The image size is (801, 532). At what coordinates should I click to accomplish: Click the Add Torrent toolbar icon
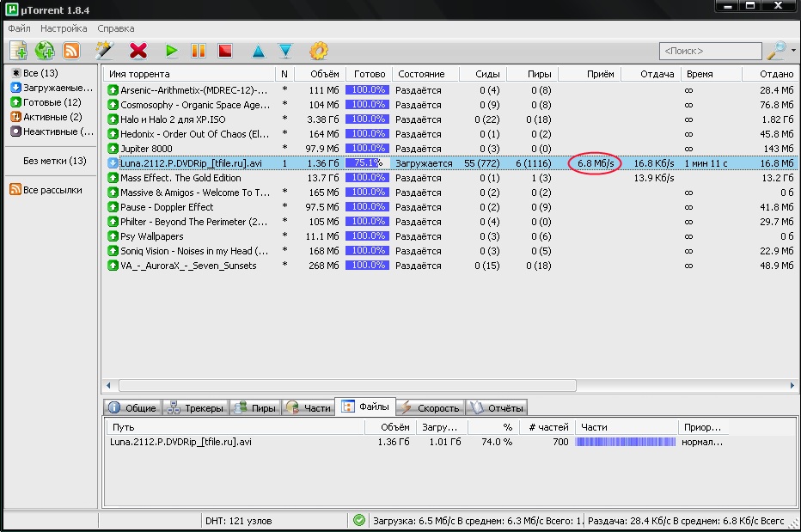[x=18, y=51]
